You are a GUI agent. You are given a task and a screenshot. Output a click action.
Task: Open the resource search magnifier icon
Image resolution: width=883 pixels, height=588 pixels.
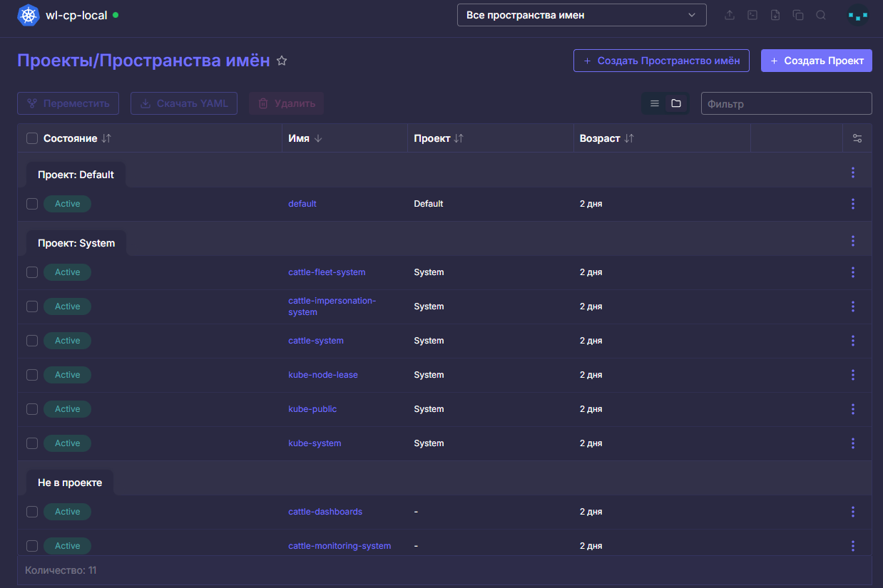[821, 15]
